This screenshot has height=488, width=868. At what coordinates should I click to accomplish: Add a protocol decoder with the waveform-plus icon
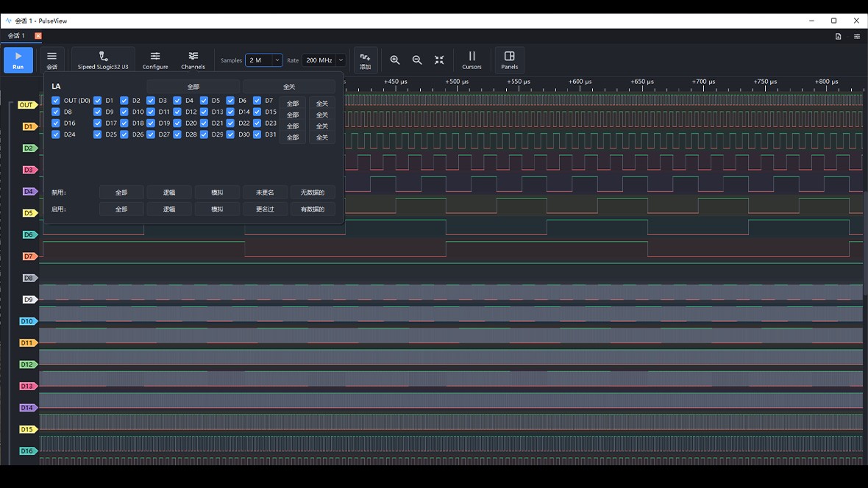(x=366, y=57)
